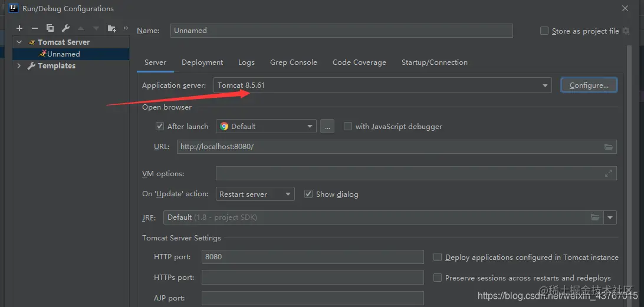
Task: Enable Store as project file checkbox
Action: tap(544, 31)
